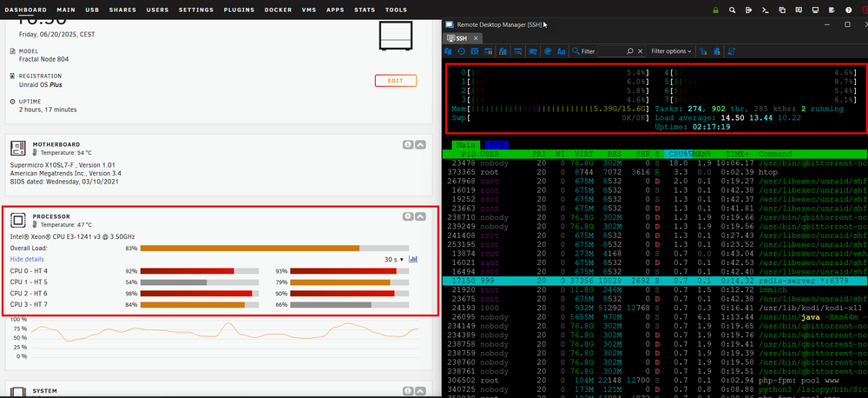Screen dimensions: 868x398
Task: Click the Motherboard panel info icon
Action: (x=407, y=144)
